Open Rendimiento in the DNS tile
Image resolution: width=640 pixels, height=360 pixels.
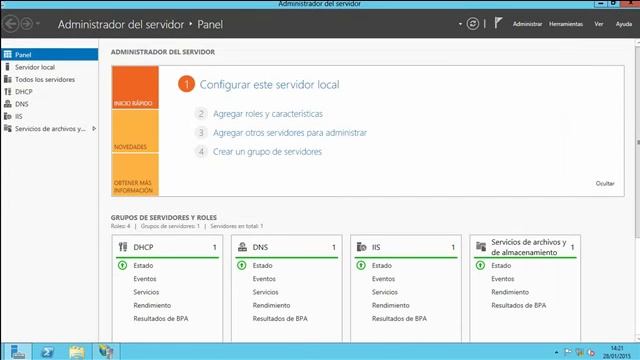tap(271, 305)
